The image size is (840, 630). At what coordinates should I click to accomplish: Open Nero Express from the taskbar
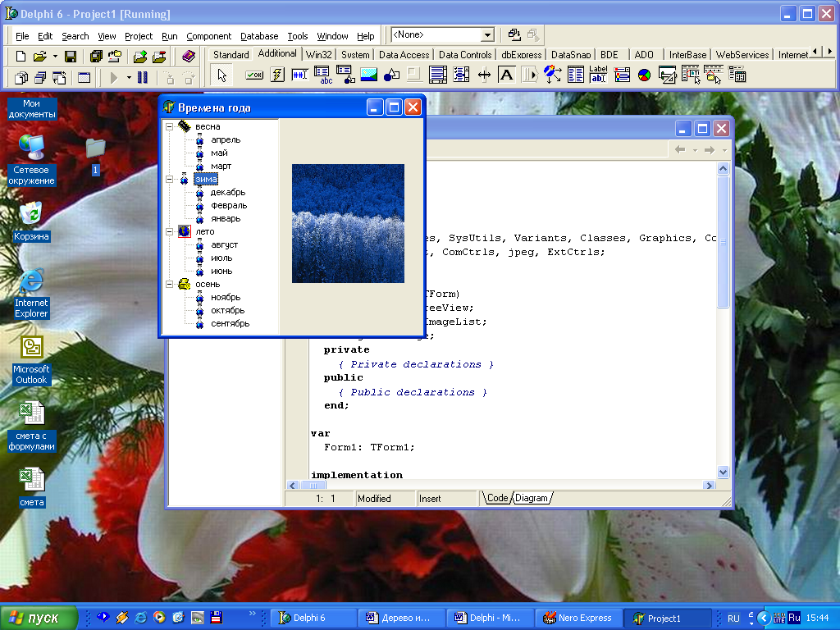579,618
